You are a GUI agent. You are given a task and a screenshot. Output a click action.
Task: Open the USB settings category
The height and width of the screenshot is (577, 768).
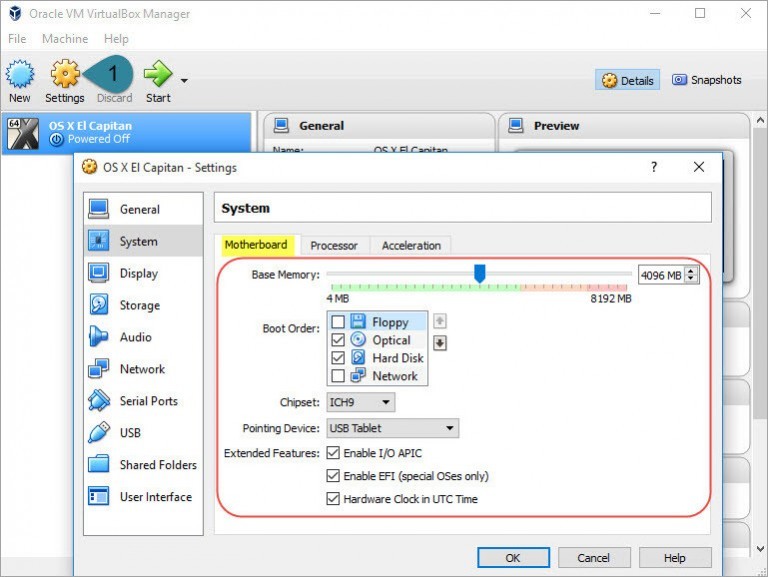[143, 433]
